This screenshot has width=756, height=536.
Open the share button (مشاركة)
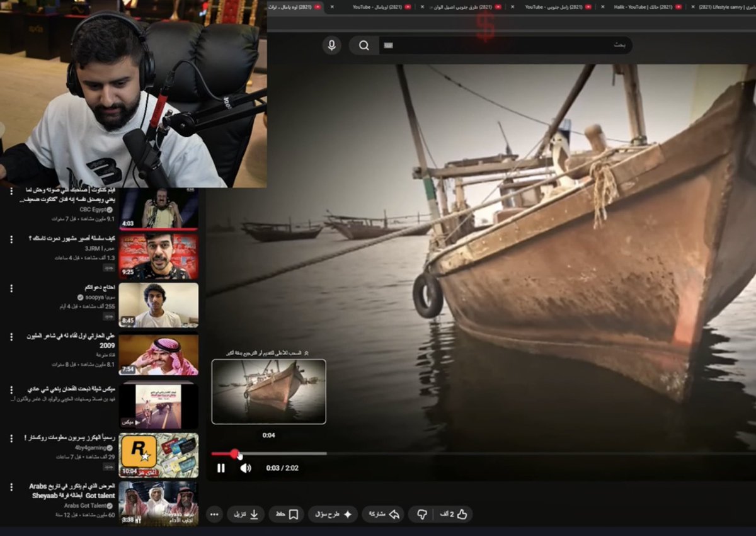point(384,515)
